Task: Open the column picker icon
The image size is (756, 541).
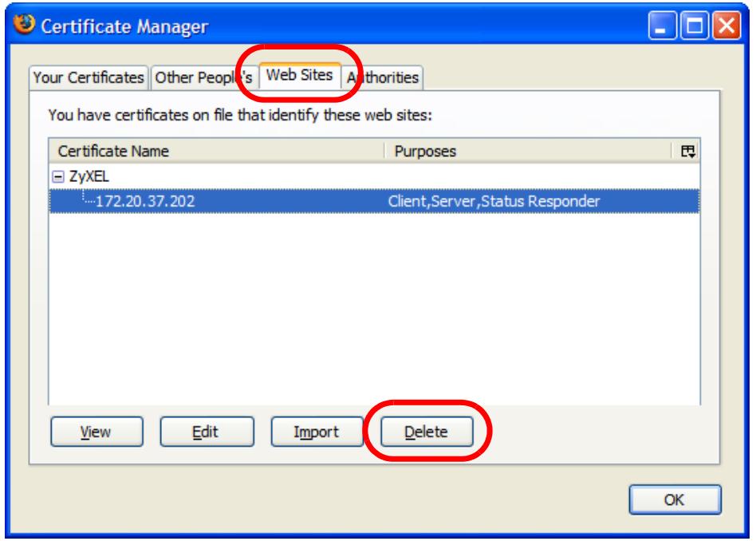Action: pos(687,152)
